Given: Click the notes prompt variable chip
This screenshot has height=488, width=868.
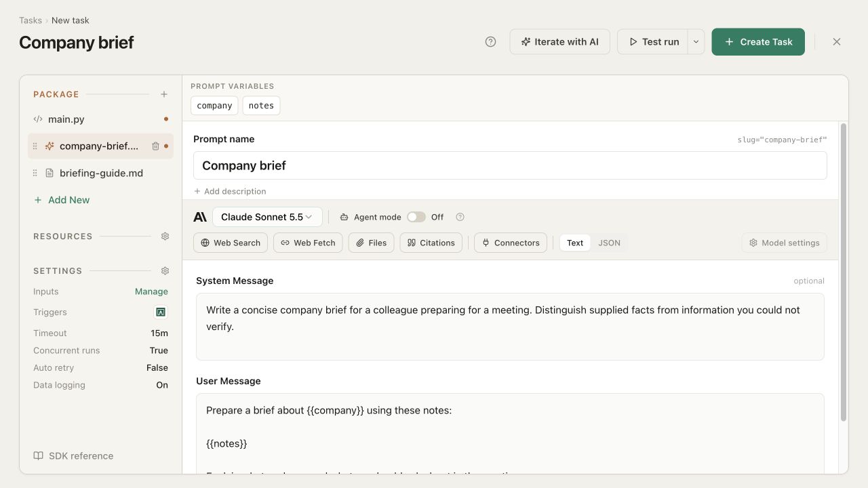Looking at the screenshot, I should [x=261, y=106].
